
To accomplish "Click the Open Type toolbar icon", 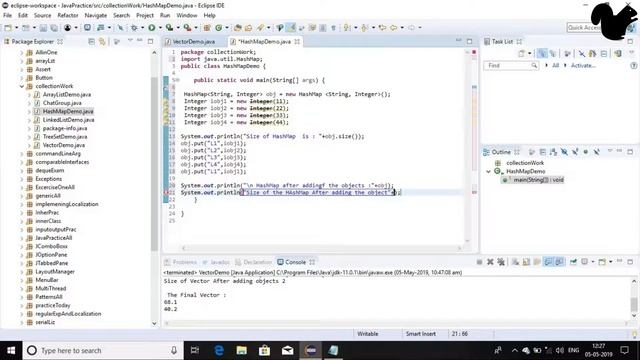I will [237, 28].
